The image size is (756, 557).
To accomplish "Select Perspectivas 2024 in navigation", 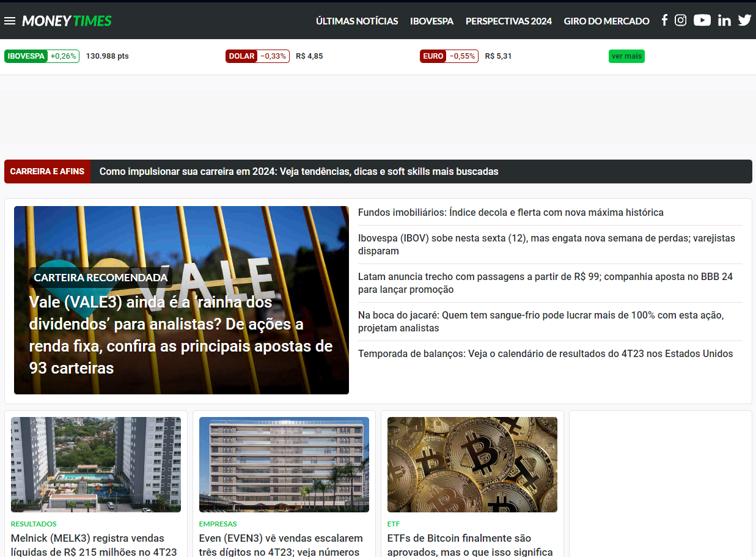I will (x=508, y=21).
